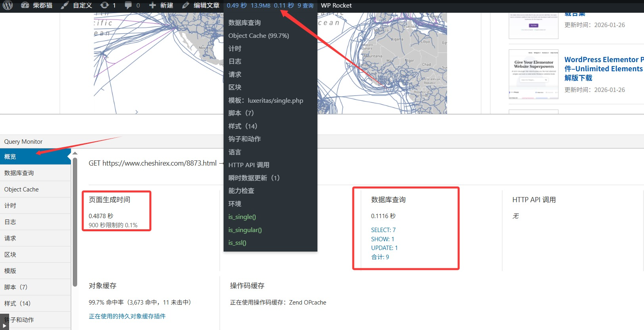Click the SELECT: 7 query link
The height and width of the screenshot is (330, 644).
coord(383,230)
